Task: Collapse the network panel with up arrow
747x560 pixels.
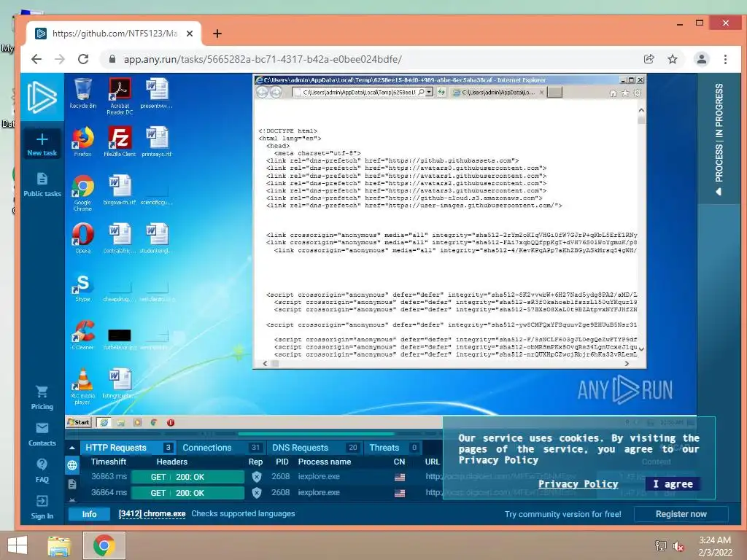Action: click(72, 448)
